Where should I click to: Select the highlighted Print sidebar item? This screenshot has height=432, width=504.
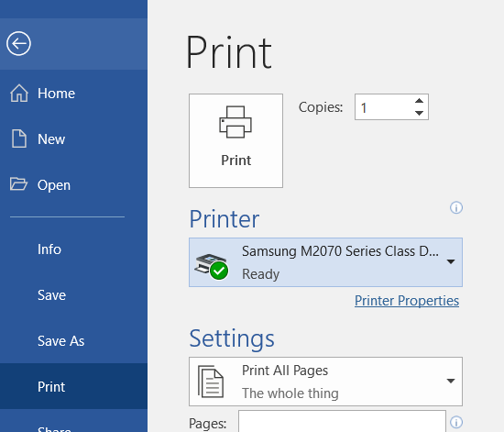click(73, 386)
